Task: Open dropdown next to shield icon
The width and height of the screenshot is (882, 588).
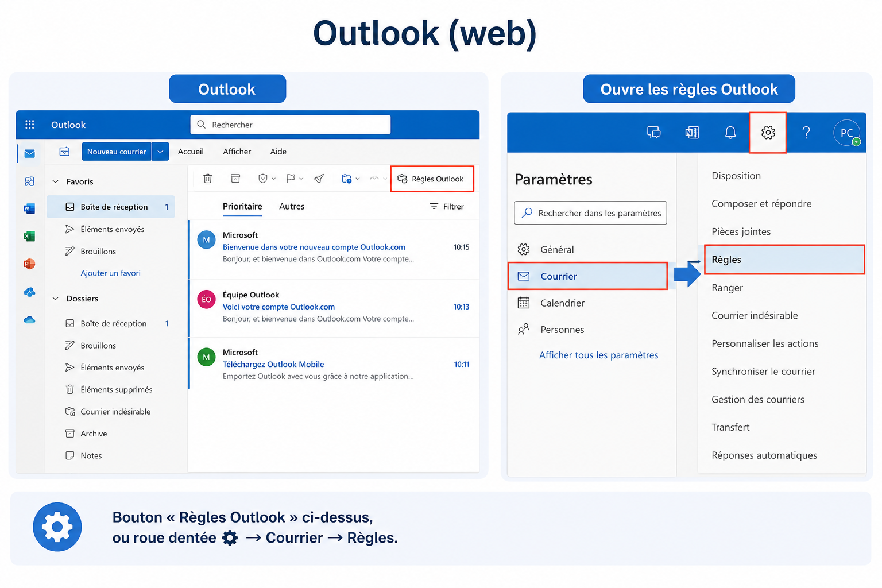Action: click(x=273, y=179)
